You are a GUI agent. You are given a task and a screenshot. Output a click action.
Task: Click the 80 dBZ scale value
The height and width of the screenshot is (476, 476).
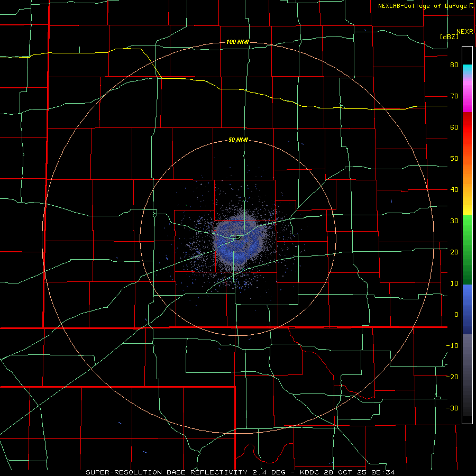pyautogui.click(x=454, y=65)
